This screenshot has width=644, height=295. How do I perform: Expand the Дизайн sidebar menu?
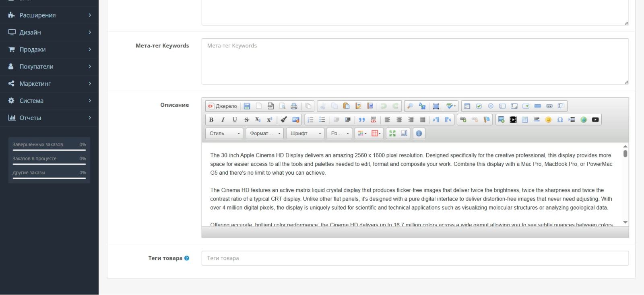(x=49, y=32)
